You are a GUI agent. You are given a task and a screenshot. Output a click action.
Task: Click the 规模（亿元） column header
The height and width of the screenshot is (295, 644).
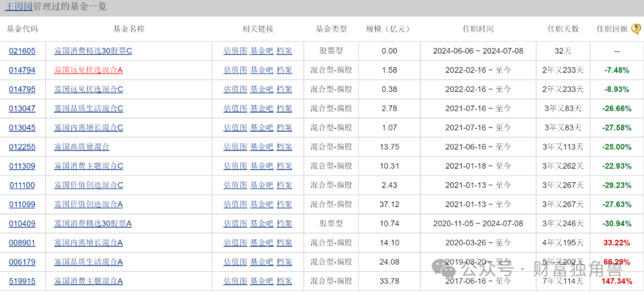(x=388, y=29)
